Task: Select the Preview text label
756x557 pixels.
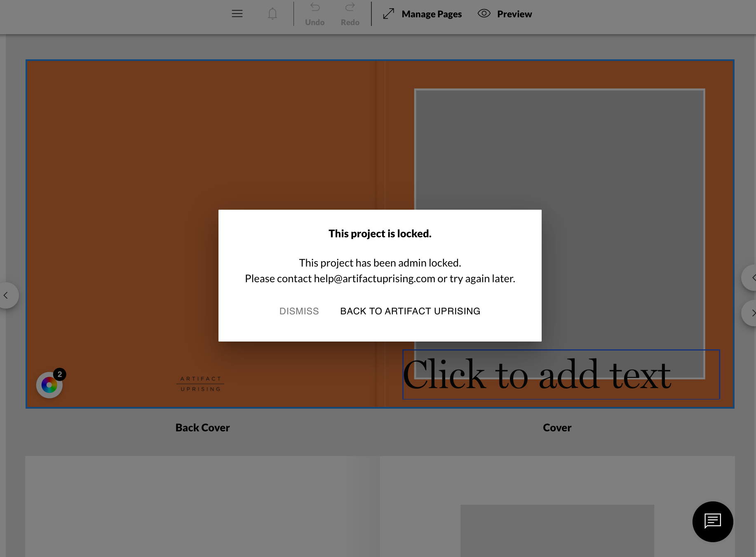Action: pyautogui.click(x=514, y=14)
